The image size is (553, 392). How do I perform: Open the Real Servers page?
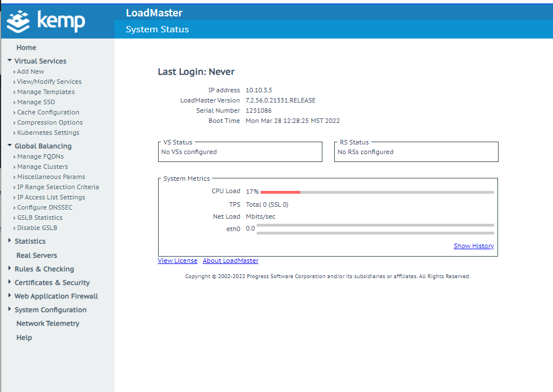pos(37,255)
